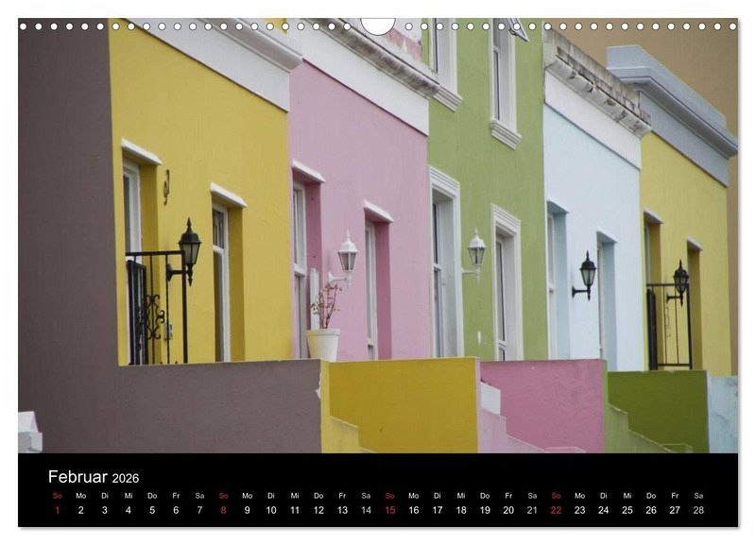
Task: Click the 'So' label above date 15
Action: (x=390, y=495)
